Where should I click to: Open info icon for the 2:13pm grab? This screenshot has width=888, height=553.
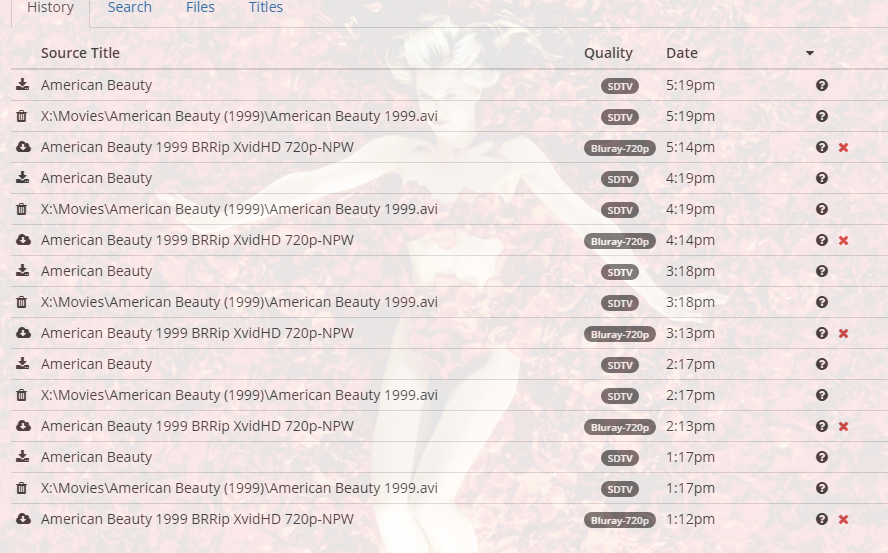pyautogui.click(x=822, y=426)
